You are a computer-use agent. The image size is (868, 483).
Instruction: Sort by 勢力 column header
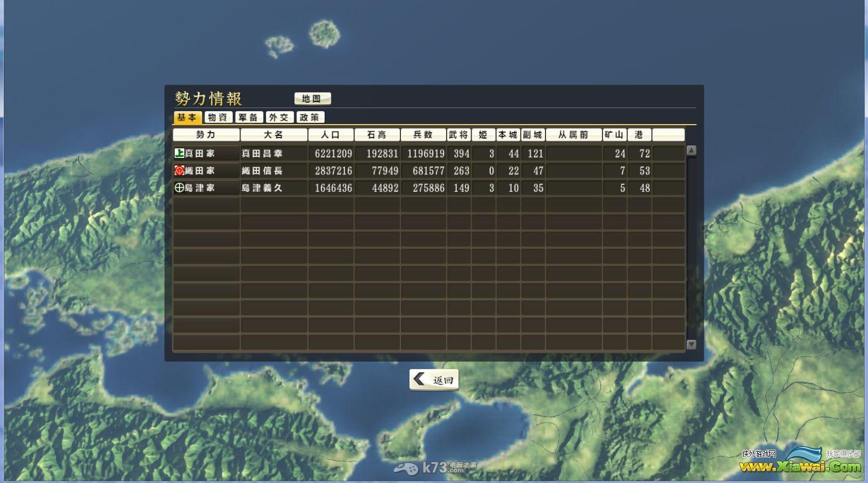(x=206, y=135)
